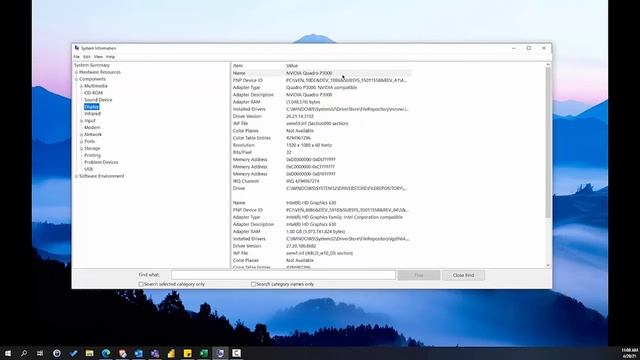This screenshot has height=360, width=640.
Task: Open the Windows Start menu
Action: pyautogui.click(x=8, y=353)
